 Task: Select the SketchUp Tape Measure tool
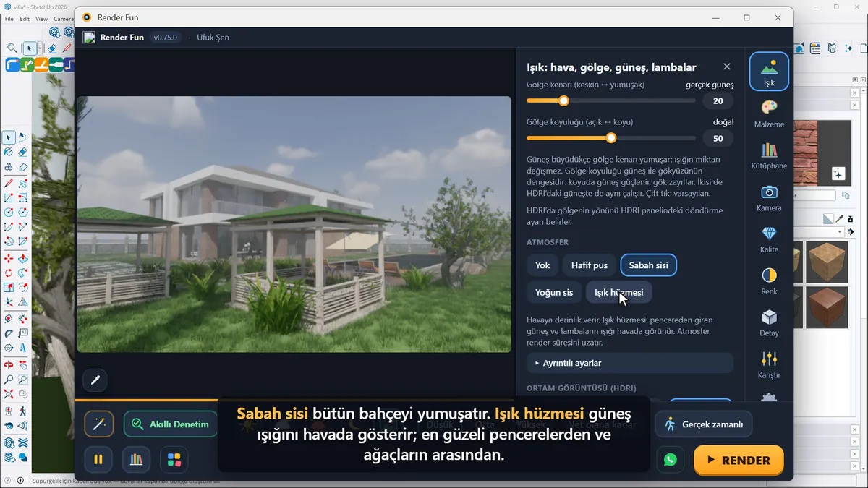click(9, 319)
